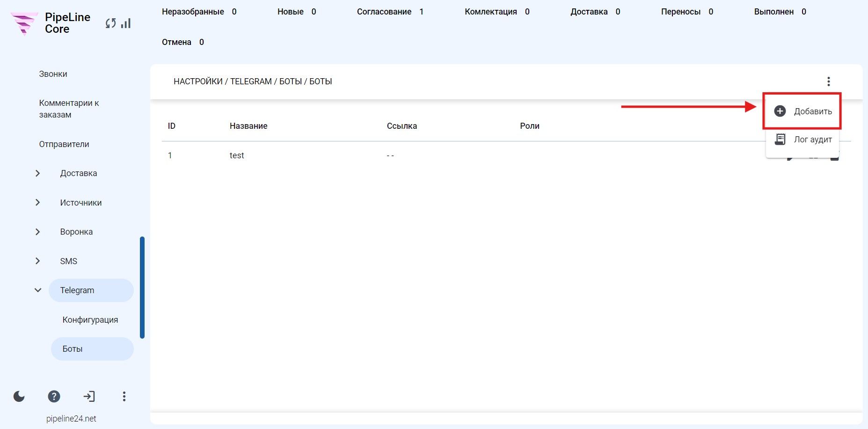The width and height of the screenshot is (868, 429).
Task: Open Неразобранные status filter
Action: coord(199,12)
